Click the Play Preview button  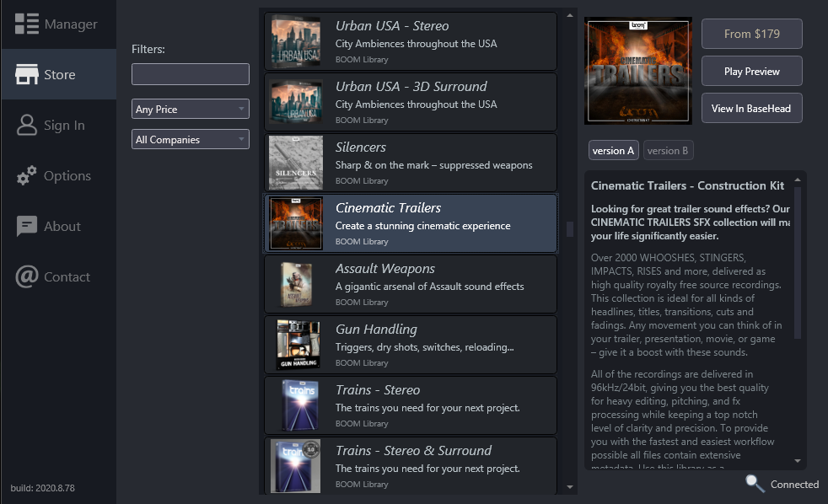751,72
